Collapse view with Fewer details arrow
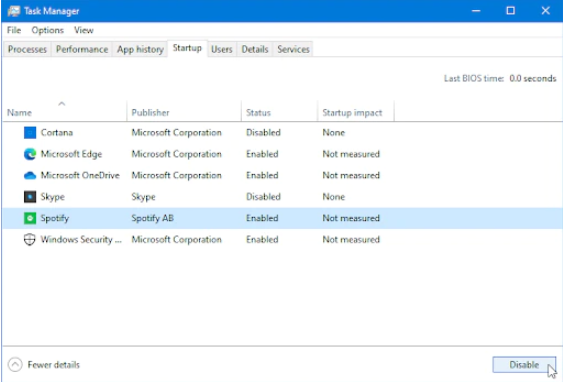 [x=15, y=365]
